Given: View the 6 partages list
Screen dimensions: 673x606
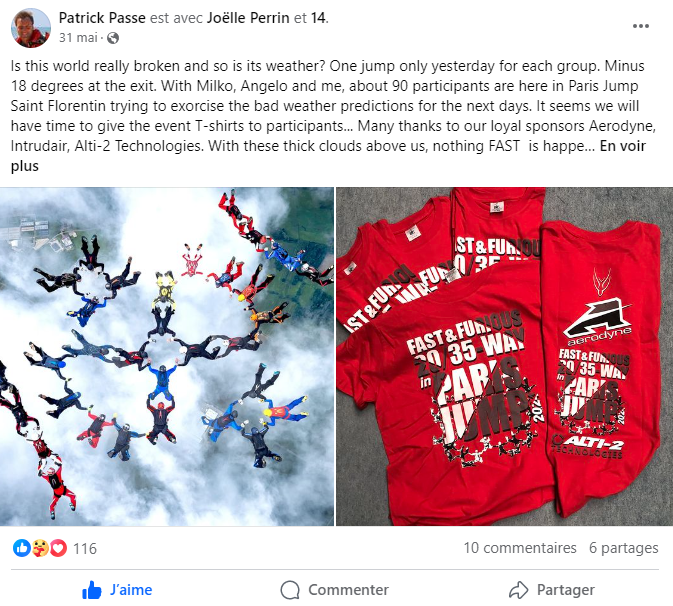Looking at the screenshot, I should [624, 548].
